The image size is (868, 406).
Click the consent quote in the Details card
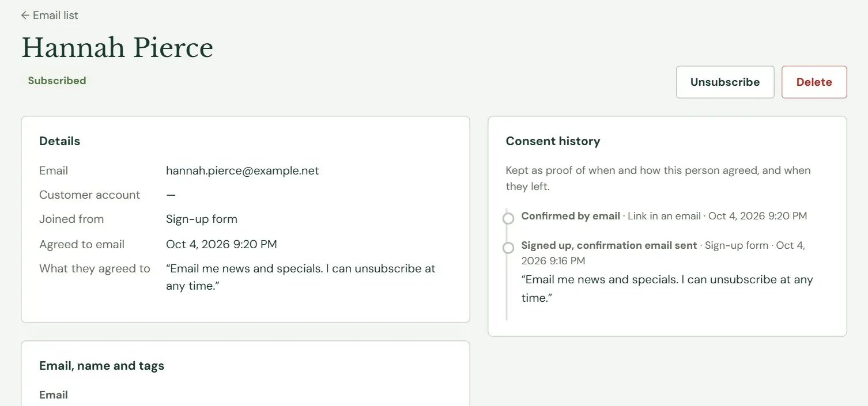[x=301, y=277]
